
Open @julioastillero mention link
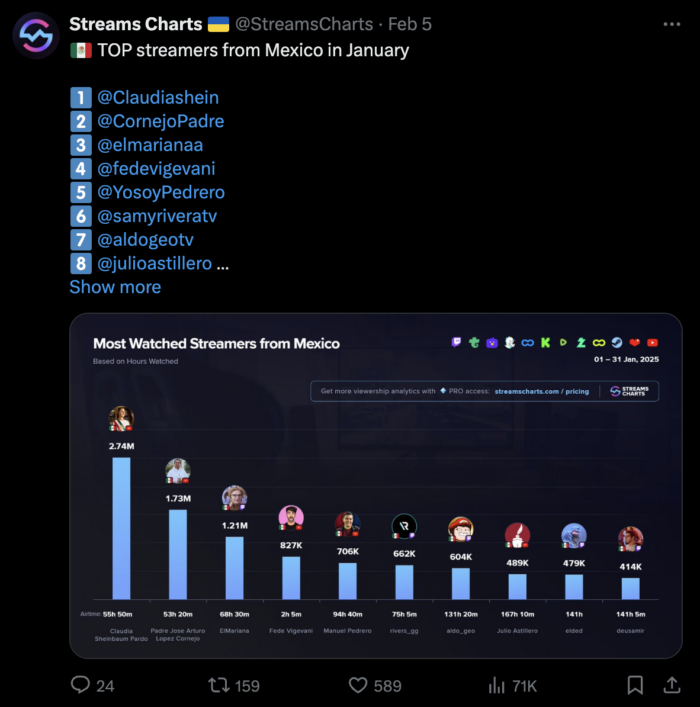154,263
